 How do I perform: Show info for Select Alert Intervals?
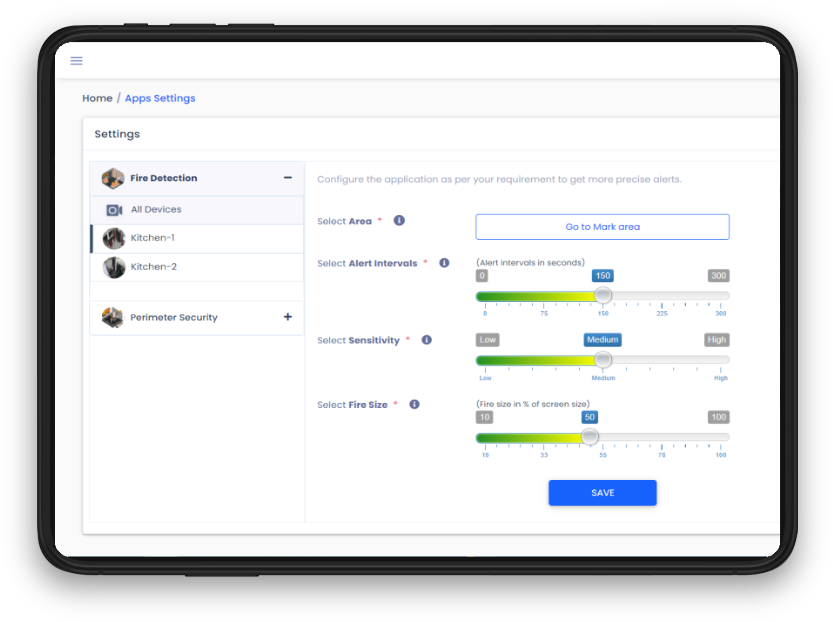point(444,263)
